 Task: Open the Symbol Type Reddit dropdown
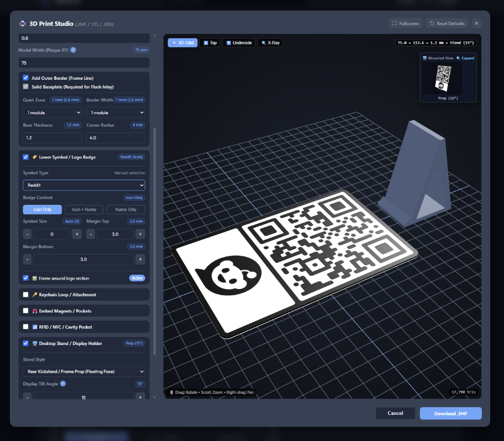pyautogui.click(x=84, y=185)
